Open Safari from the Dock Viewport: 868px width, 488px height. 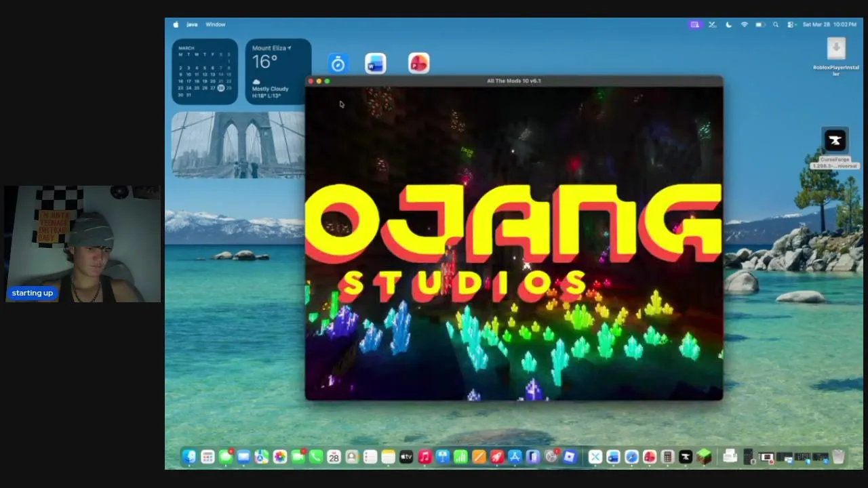click(x=631, y=457)
